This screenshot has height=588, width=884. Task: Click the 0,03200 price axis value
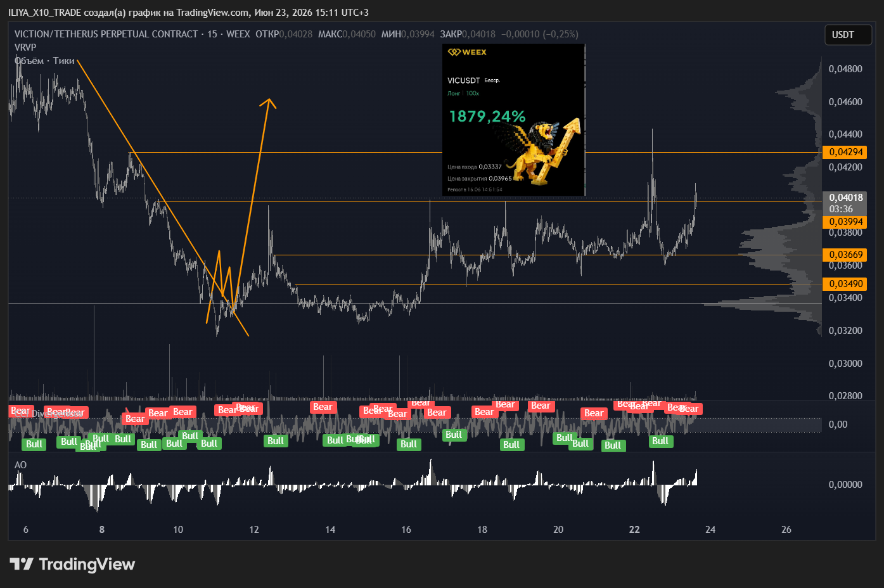pos(845,331)
